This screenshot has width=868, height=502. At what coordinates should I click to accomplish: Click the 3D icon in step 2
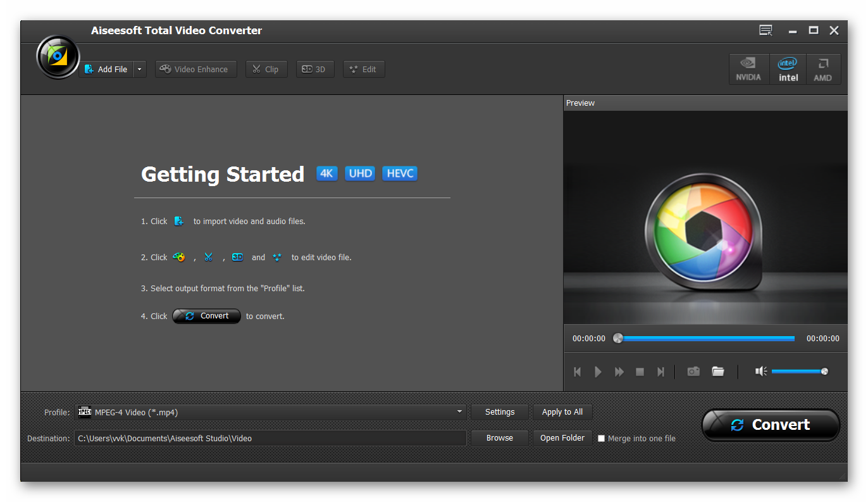pos(237,257)
